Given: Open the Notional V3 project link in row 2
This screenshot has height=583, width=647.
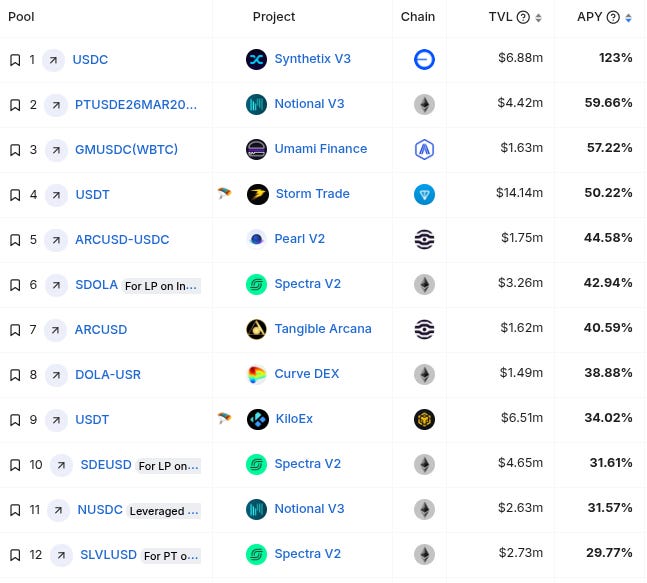Looking at the screenshot, I should pos(309,104).
